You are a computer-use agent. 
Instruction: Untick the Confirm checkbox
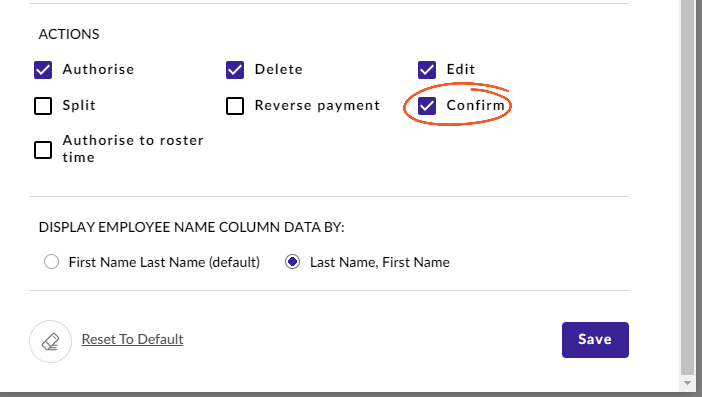point(427,106)
